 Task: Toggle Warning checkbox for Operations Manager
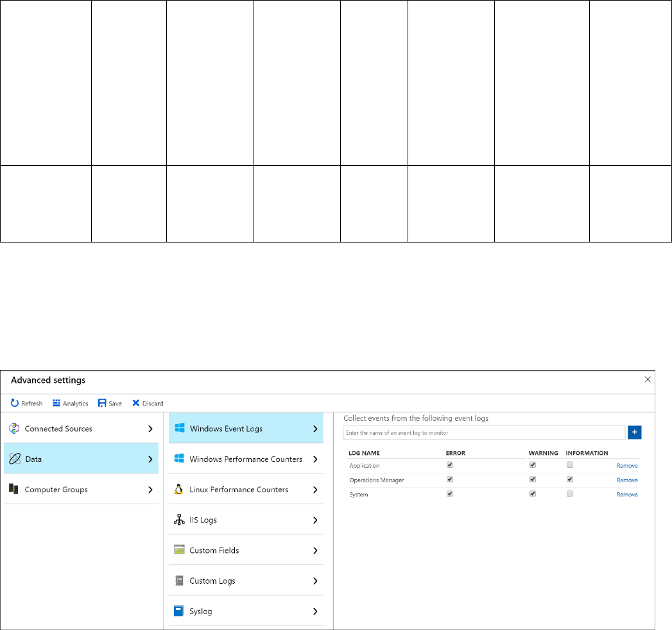click(533, 479)
